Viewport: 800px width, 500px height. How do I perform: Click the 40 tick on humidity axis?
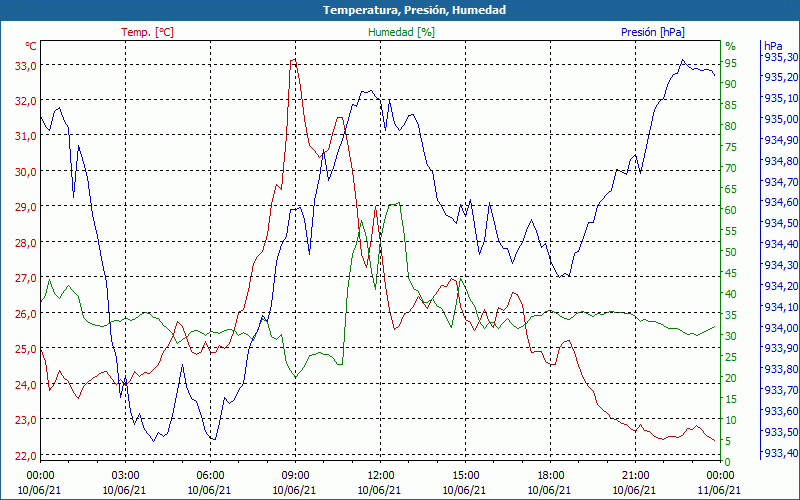click(x=731, y=294)
